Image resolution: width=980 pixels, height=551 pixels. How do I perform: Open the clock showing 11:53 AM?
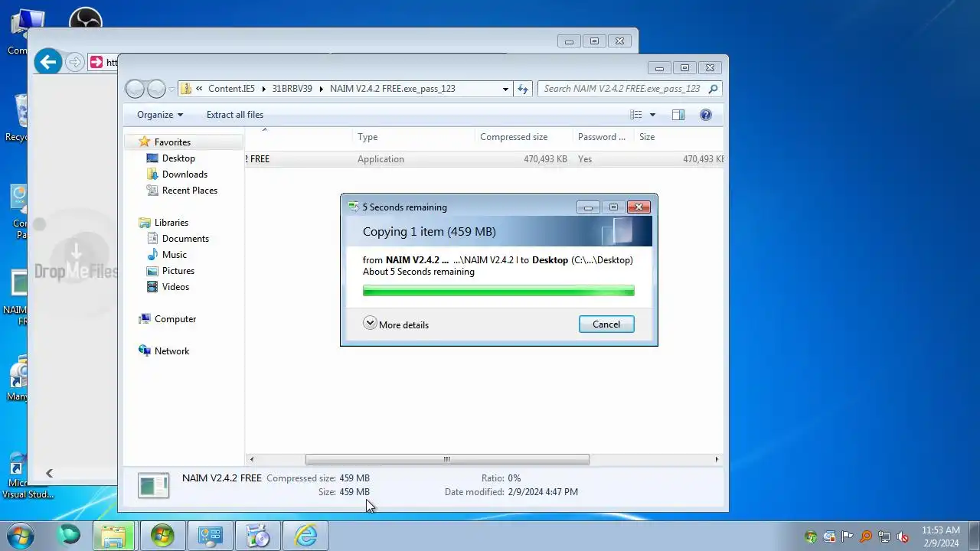pos(940,536)
